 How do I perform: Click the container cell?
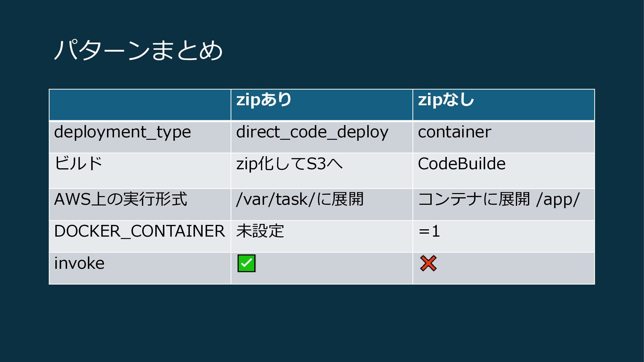[454, 132]
